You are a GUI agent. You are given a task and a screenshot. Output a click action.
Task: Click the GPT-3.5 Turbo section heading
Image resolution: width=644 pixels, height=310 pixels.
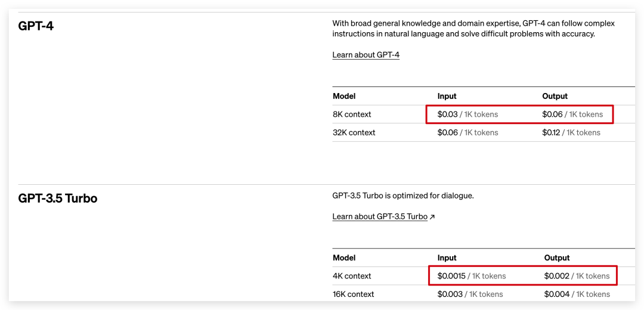click(x=58, y=199)
